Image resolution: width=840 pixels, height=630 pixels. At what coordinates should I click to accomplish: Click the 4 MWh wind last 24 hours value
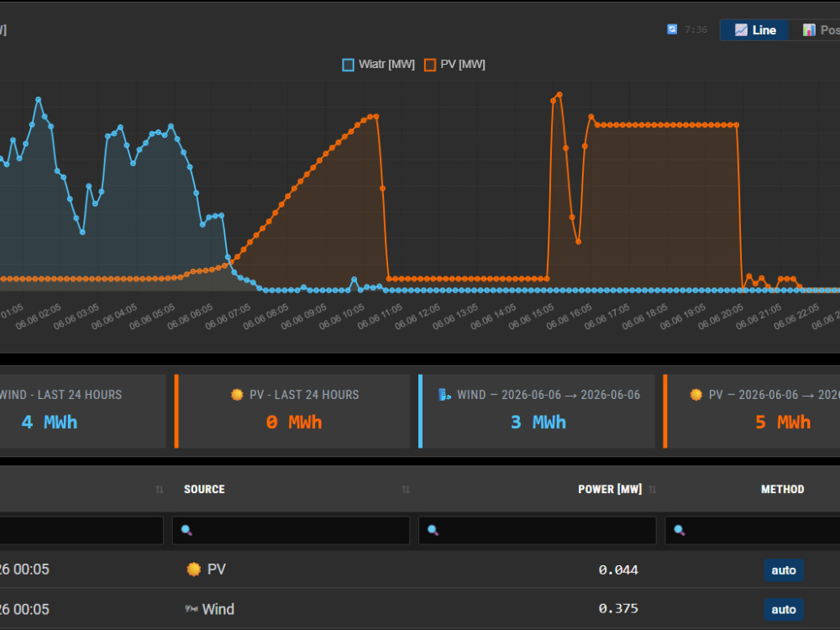tap(50, 423)
